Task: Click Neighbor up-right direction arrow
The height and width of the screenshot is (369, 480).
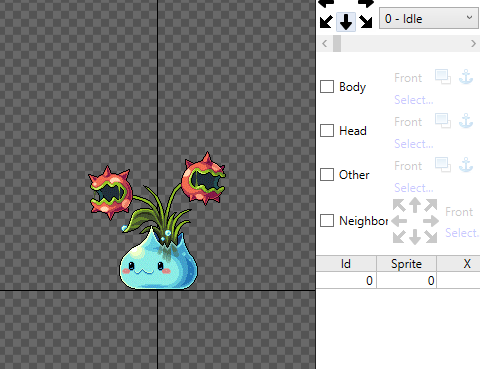Action: (x=430, y=205)
